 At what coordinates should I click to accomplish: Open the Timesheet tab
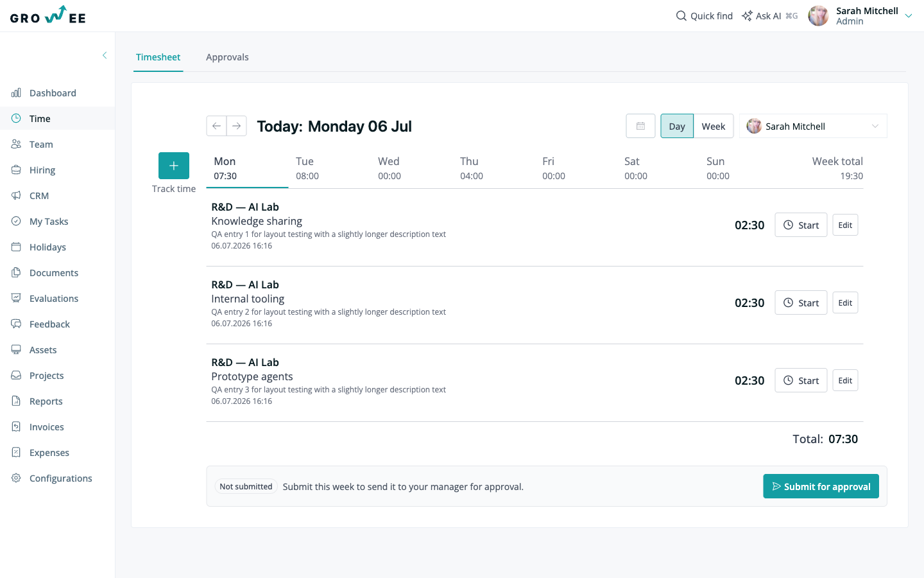coord(158,57)
